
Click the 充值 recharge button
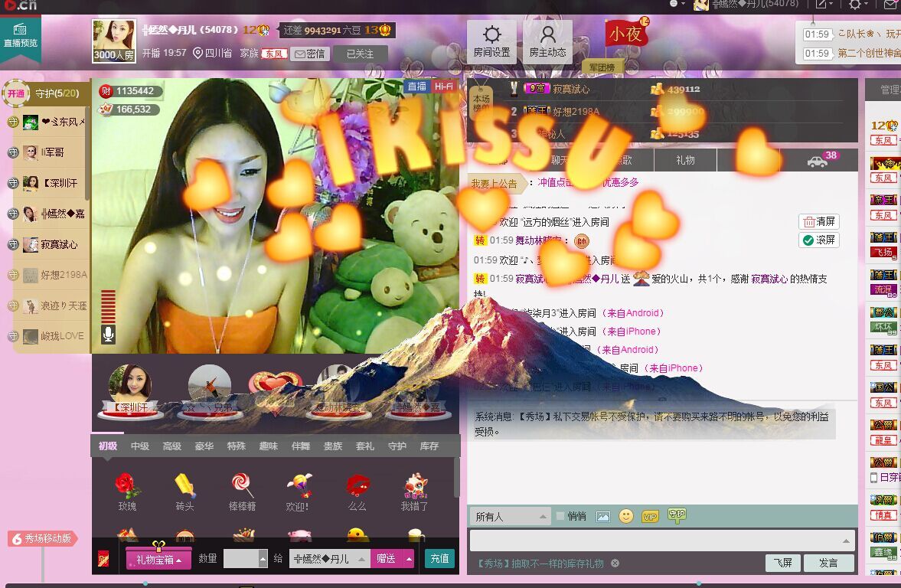439,559
